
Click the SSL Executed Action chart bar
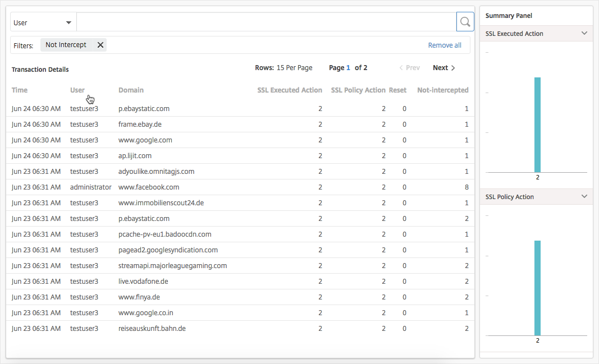(537, 125)
